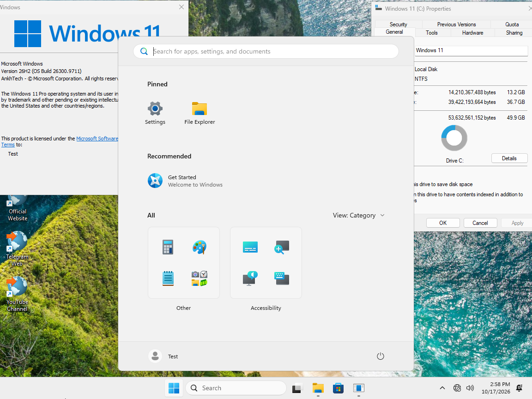Switch to Quota tab in Properties
Viewport: 532px width, 399px height.
tap(512, 24)
